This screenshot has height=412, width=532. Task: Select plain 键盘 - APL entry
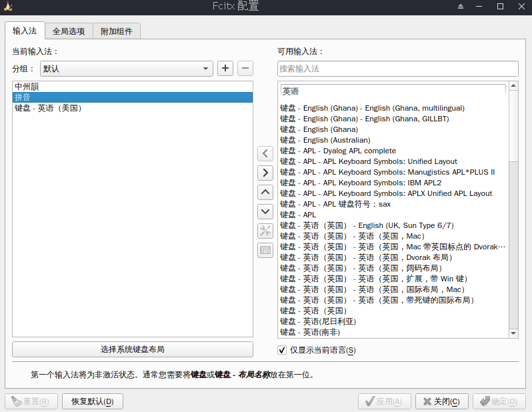click(x=393, y=215)
